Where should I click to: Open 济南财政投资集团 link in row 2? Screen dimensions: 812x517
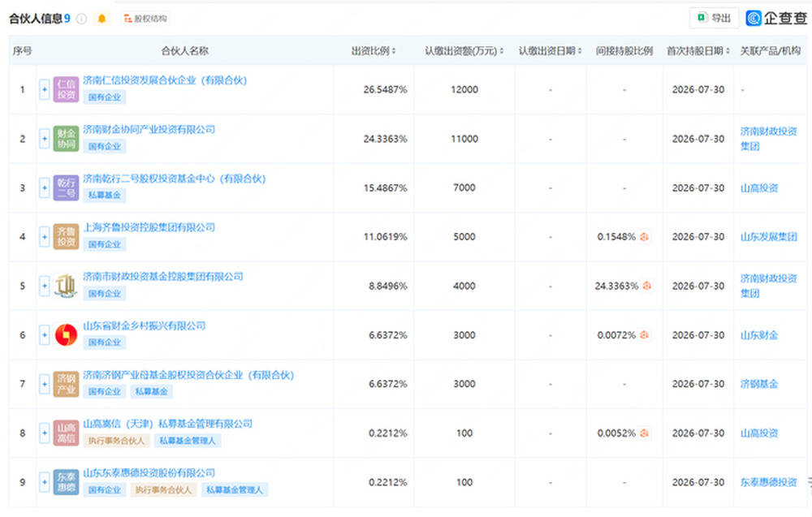pyautogui.click(x=768, y=139)
